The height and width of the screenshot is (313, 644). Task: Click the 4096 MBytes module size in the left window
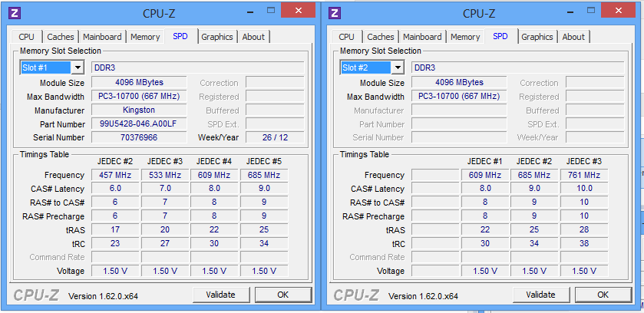pyautogui.click(x=139, y=82)
